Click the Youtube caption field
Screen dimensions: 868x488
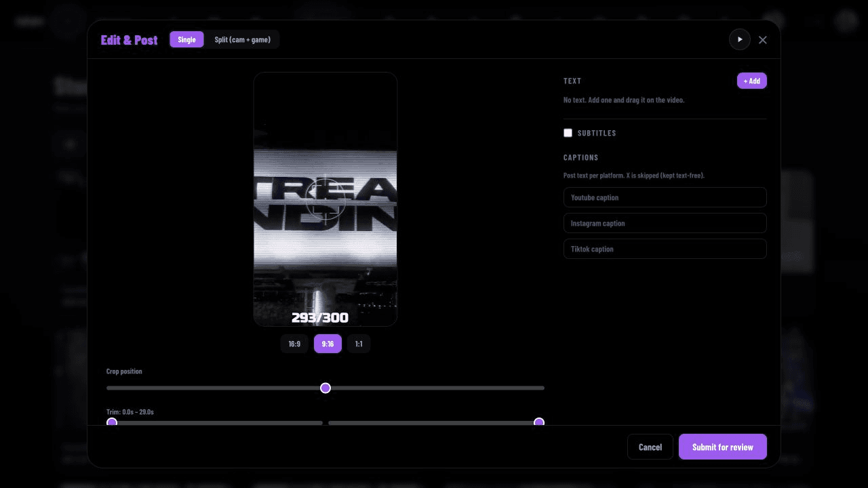tap(665, 197)
